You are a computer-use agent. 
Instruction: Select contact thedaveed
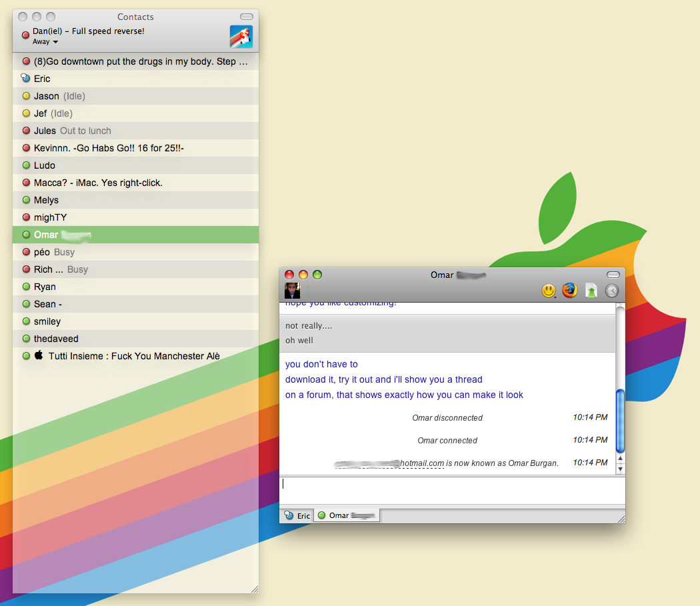pos(136,339)
